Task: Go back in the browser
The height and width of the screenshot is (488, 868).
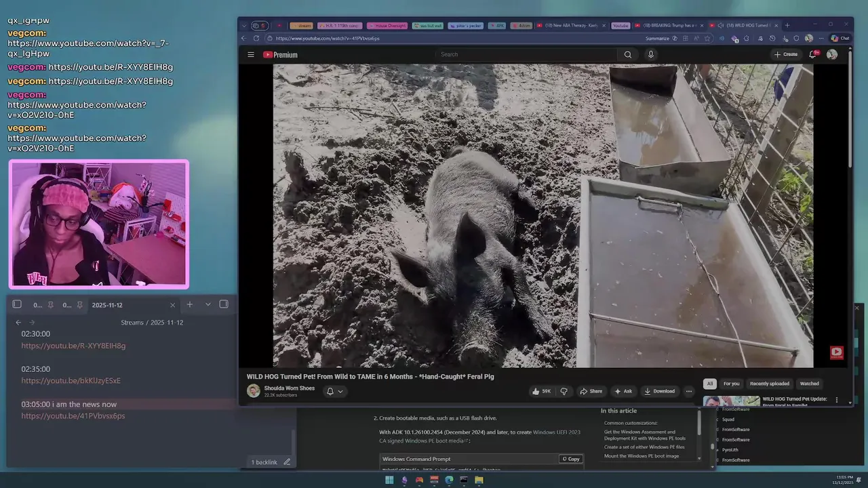Action: 245,39
